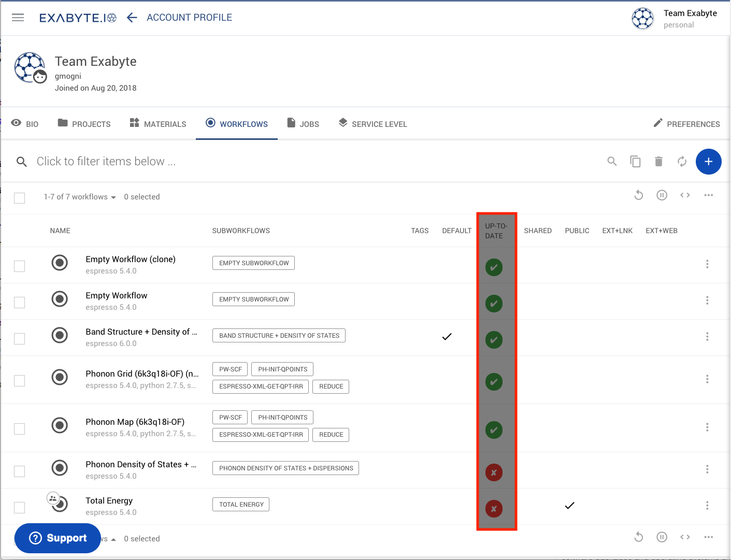Click the EMPTY SUBWORKFLOW button for Empty Workflow
Viewport: 731px width, 560px height.
pyautogui.click(x=253, y=299)
